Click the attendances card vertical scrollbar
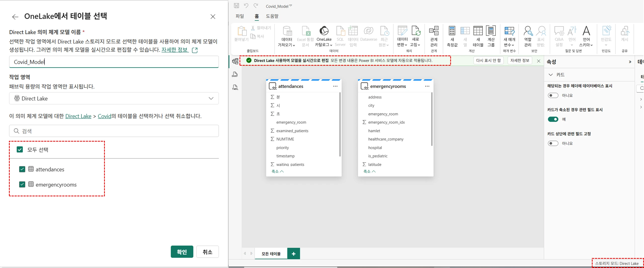The height and width of the screenshot is (268, 644). click(x=340, y=124)
